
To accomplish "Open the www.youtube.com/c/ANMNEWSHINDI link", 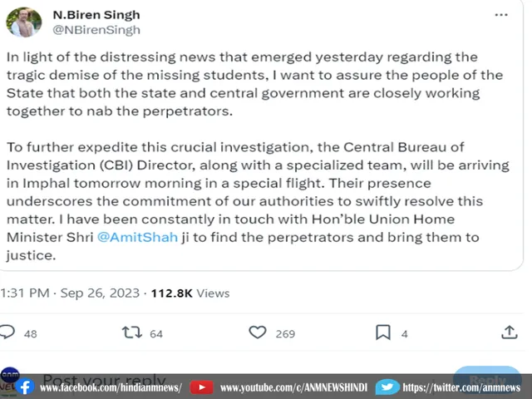I will point(291,388).
